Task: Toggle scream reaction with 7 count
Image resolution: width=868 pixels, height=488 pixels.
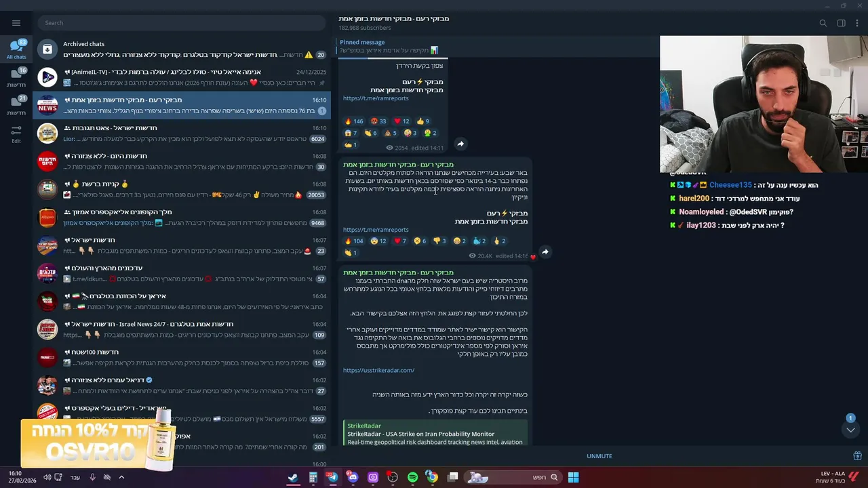Action: (351, 133)
